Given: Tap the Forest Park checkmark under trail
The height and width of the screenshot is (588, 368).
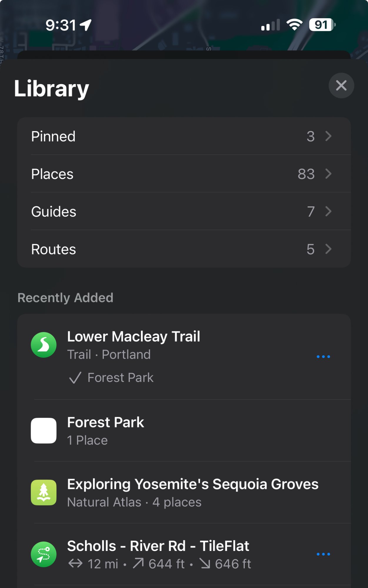Looking at the screenshot, I should tap(75, 378).
